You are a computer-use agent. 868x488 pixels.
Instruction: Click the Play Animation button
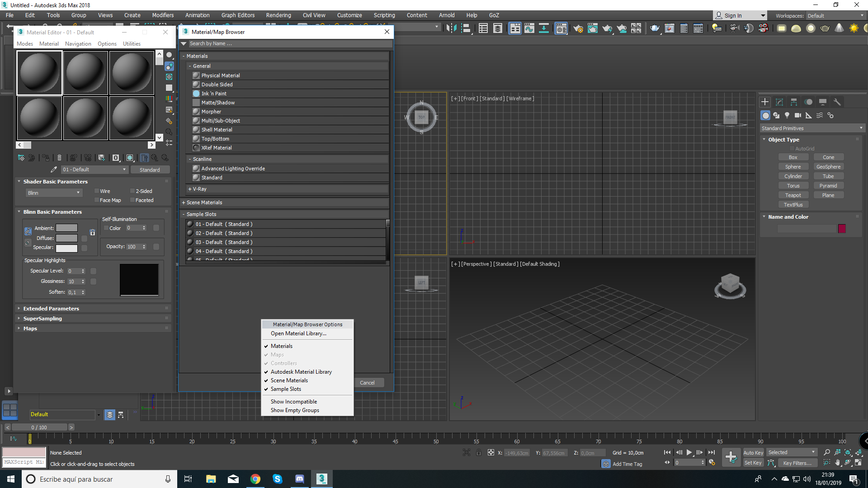689,452
